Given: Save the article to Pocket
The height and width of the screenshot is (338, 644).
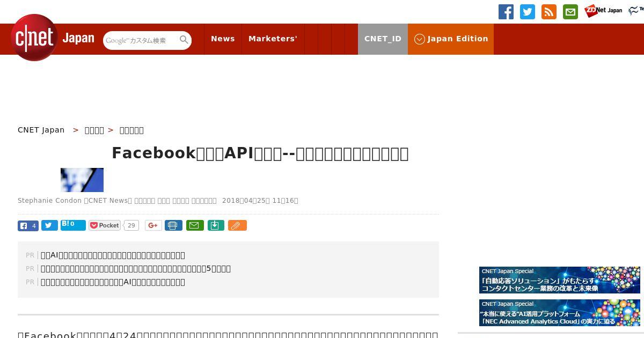Looking at the screenshot, I should click(105, 225).
